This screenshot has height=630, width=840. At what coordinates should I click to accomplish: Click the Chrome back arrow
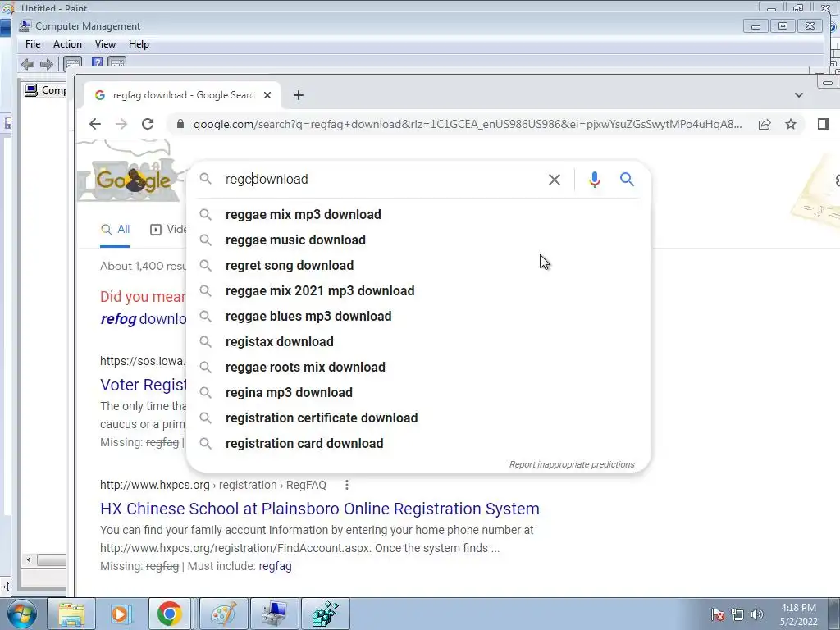tap(95, 125)
